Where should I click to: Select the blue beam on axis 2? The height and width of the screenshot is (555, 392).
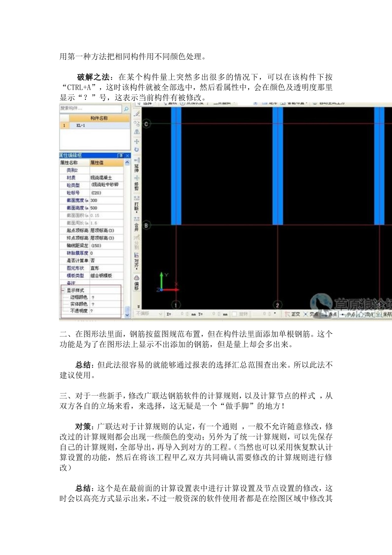point(278,166)
